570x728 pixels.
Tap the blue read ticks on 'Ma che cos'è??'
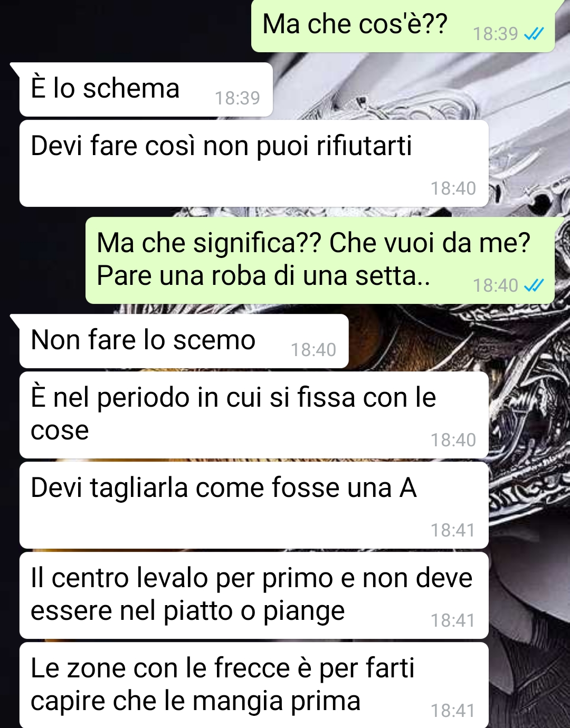(x=534, y=34)
